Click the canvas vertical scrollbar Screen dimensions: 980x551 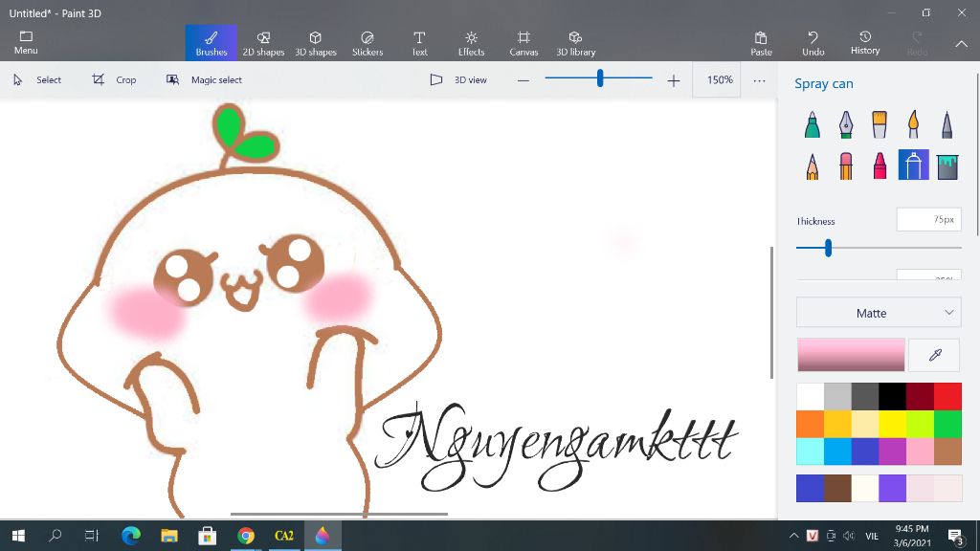click(x=772, y=313)
